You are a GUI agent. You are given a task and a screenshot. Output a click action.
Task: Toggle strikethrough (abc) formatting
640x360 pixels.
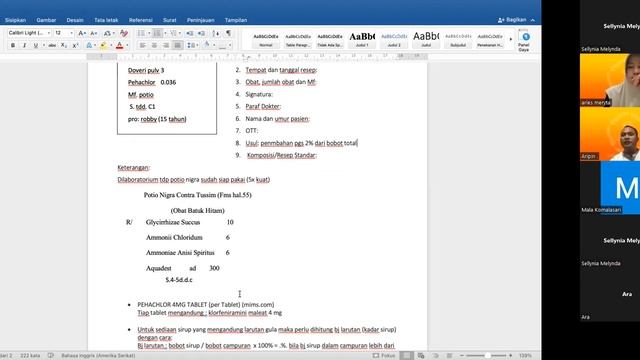click(x=52, y=45)
